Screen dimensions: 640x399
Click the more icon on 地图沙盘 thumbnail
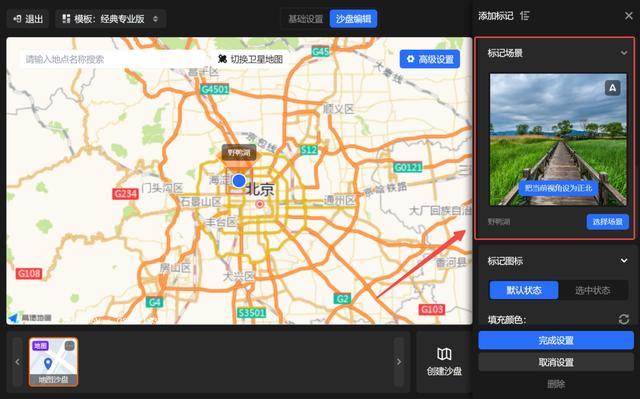[70, 346]
